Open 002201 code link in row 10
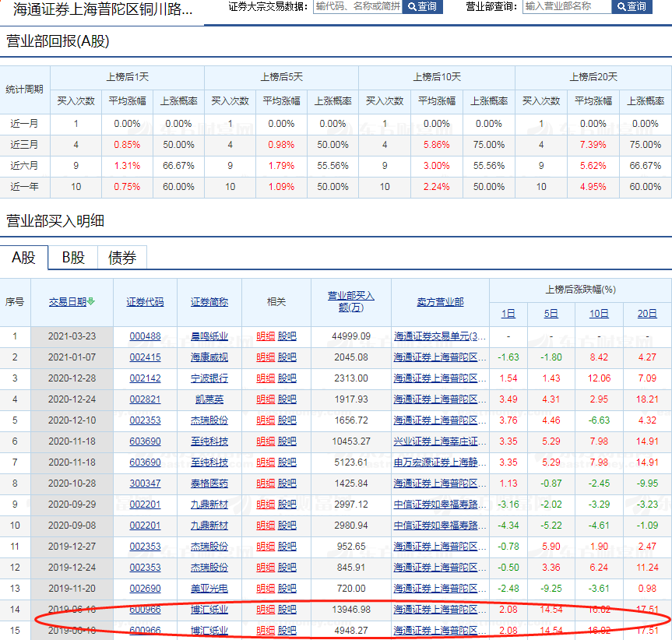This screenshot has width=672, height=640. click(146, 526)
